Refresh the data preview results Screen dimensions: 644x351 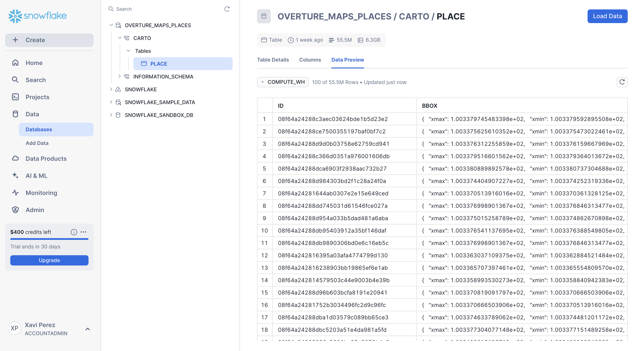coord(622,82)
